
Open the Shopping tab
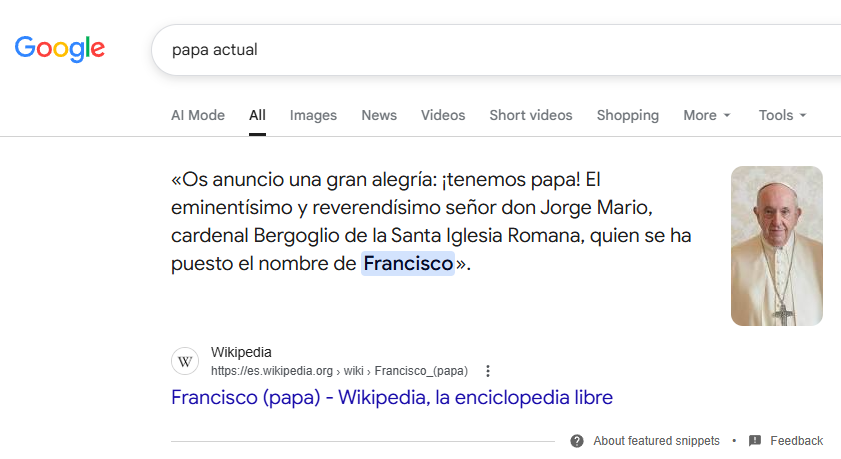pyautogui.click(x=628, y=115)
